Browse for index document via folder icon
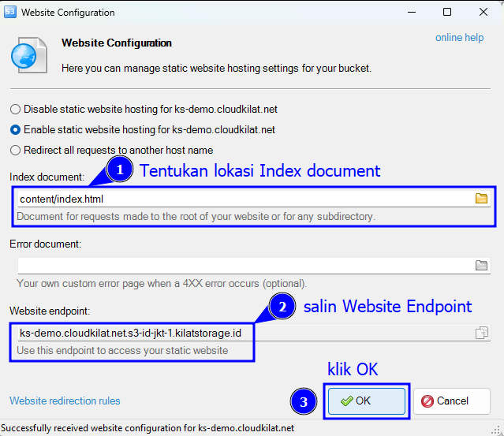This screenshot has height=436, width=504. coord(481,199)
